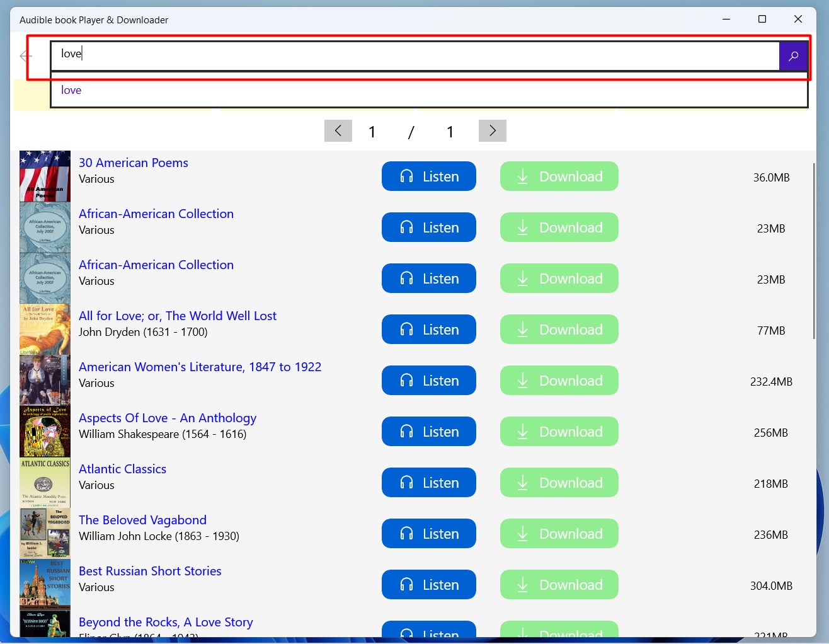Click Download for African-American Collection
This screenshot has height=644, width=829.
pos(559,227)
